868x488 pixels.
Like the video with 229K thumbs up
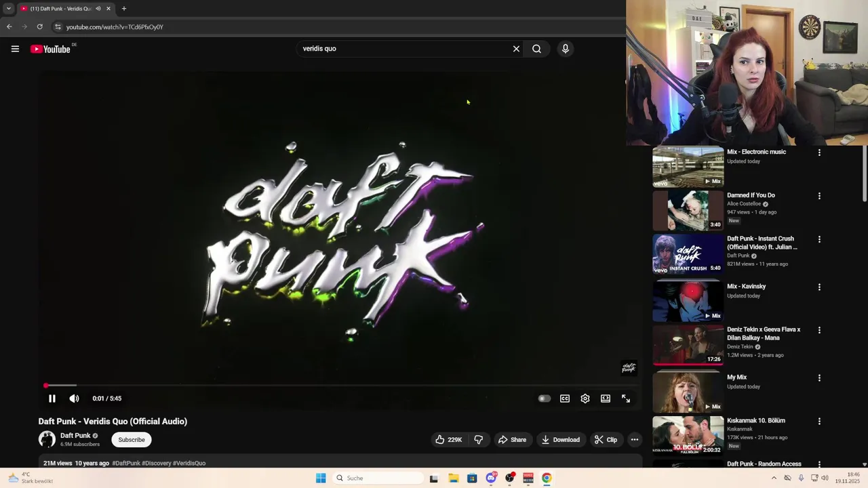point(448,440)
